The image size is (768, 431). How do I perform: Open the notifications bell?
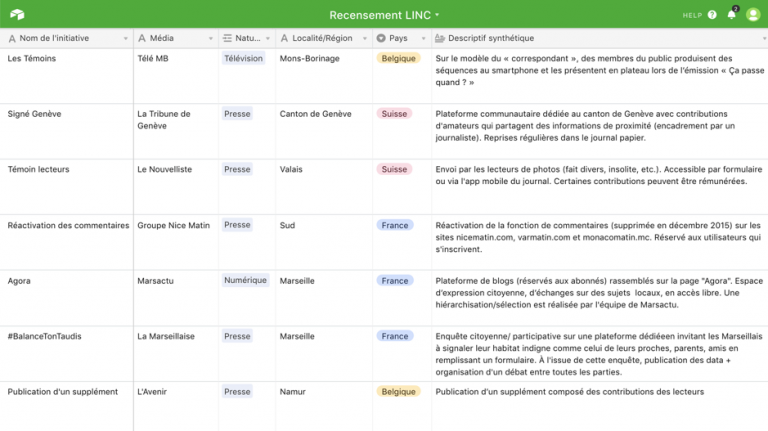pos(731,15)
